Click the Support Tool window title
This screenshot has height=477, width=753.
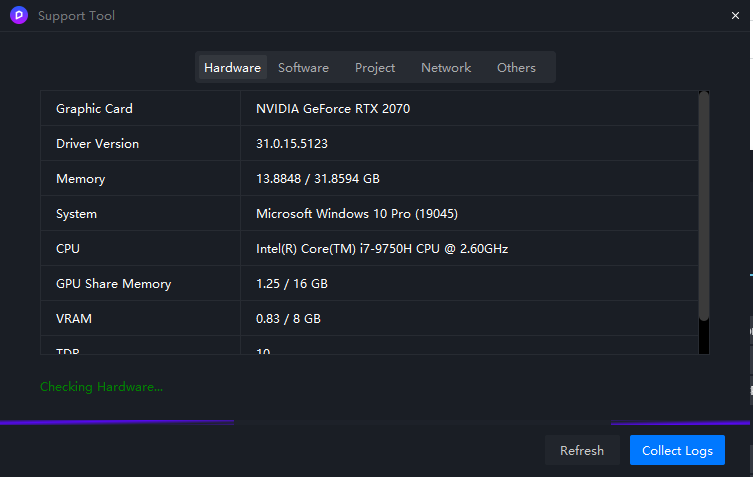76,16
